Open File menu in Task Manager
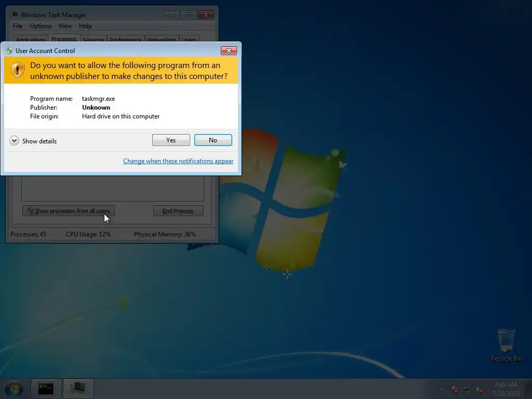The image size is (532, 399). point(18,26)
